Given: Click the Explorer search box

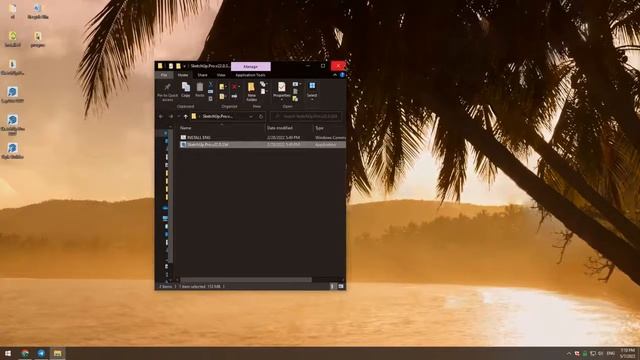Looking at the screenshot, I should click(306, 116).
